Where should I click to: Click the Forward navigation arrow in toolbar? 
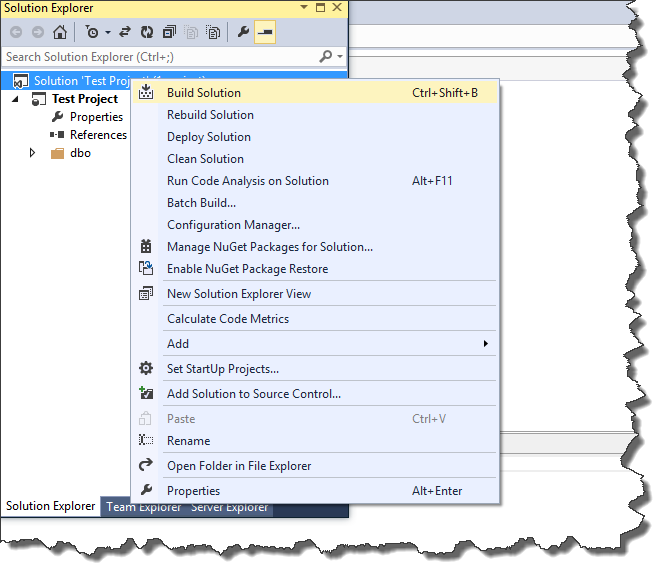pyautogui.click(x=38, y=32)
